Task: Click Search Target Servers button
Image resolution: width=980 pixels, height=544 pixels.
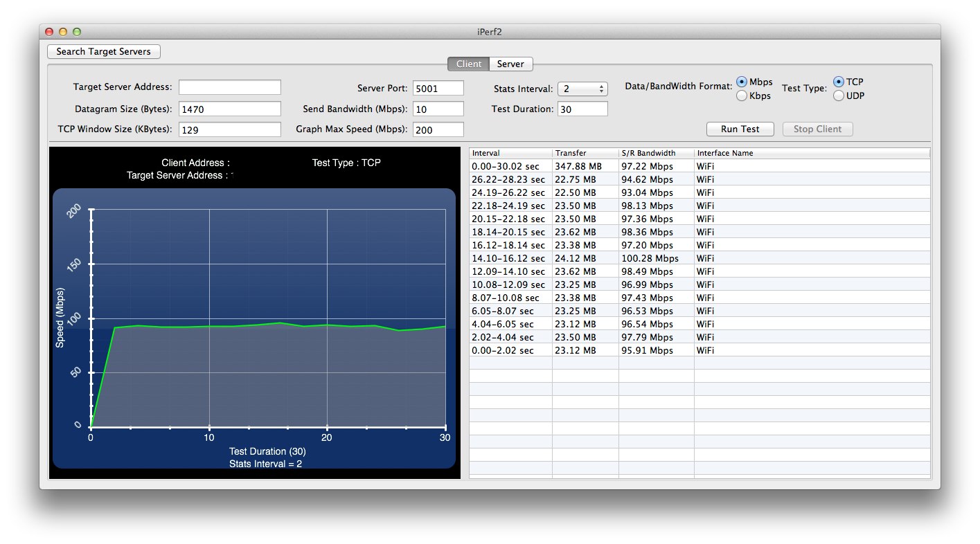Action: 103,52
